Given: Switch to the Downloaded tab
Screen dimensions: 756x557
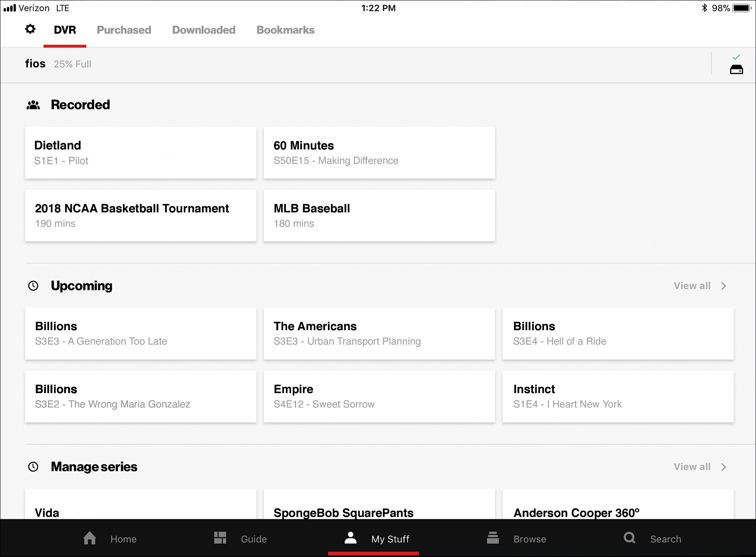Looking at the screenshot, I should point(204,30).
